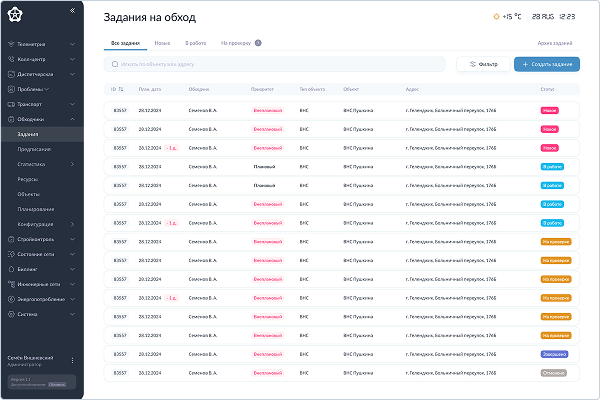Click the Отменено status badge
The height and width of the screenshot is (400, 600).
(553, 373)
